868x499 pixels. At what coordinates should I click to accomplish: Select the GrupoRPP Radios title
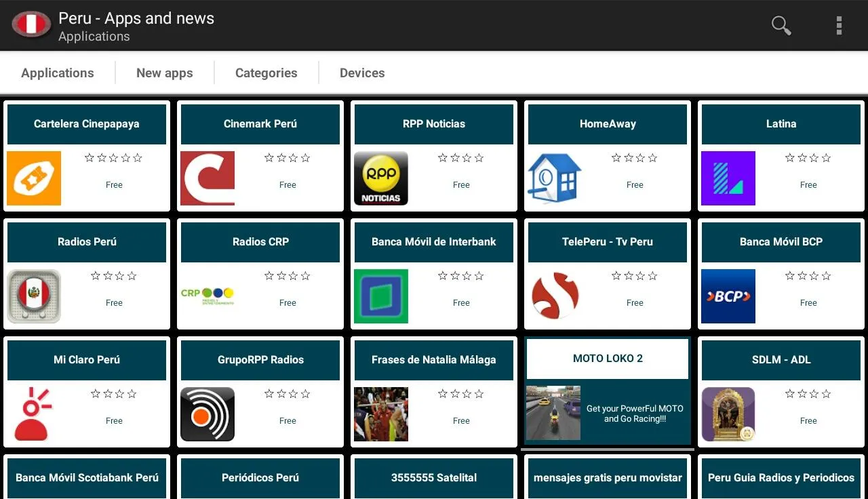[x=260, y=360]
